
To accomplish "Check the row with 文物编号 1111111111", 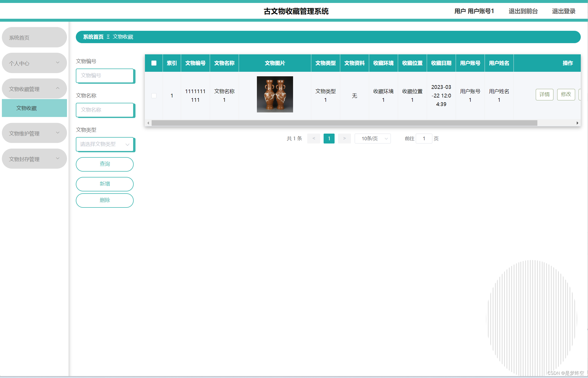I will point(154,96).
